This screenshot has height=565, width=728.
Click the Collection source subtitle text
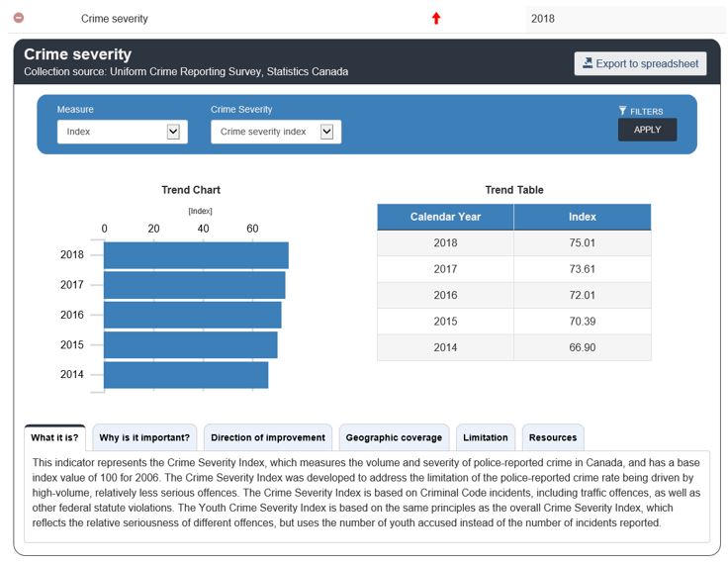186,71
